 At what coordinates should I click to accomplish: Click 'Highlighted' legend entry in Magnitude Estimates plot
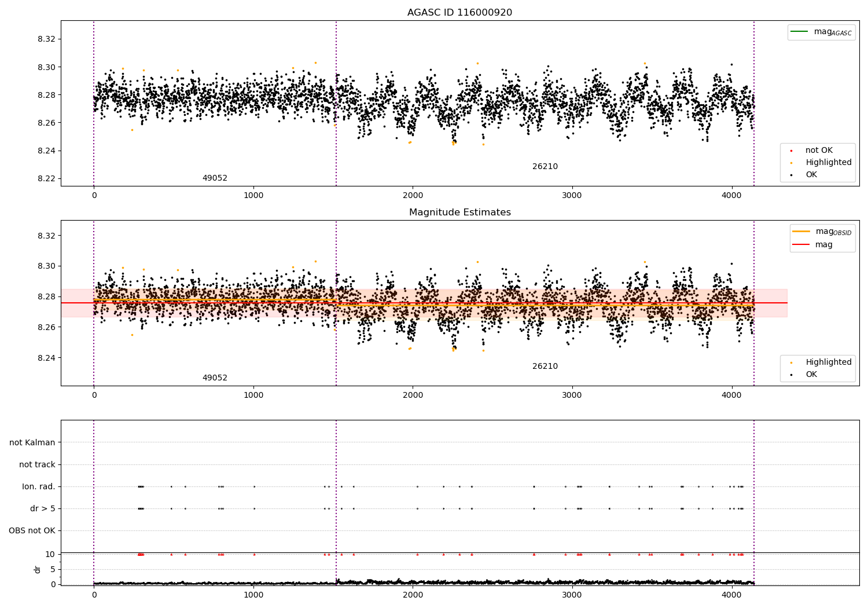(820, 362)
